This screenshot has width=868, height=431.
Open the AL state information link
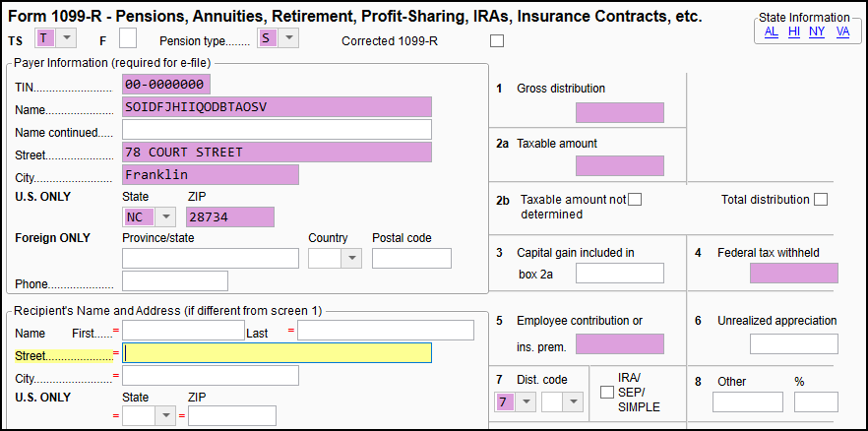771,31
